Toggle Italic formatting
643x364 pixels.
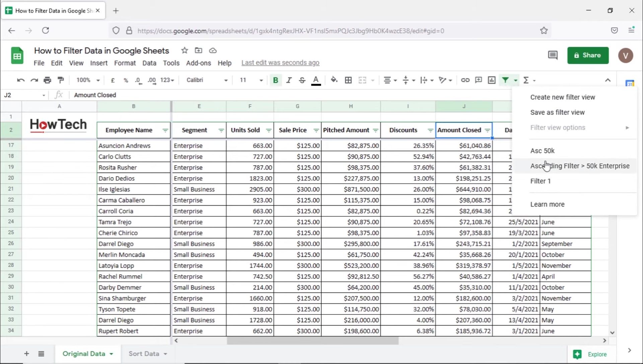289,80
